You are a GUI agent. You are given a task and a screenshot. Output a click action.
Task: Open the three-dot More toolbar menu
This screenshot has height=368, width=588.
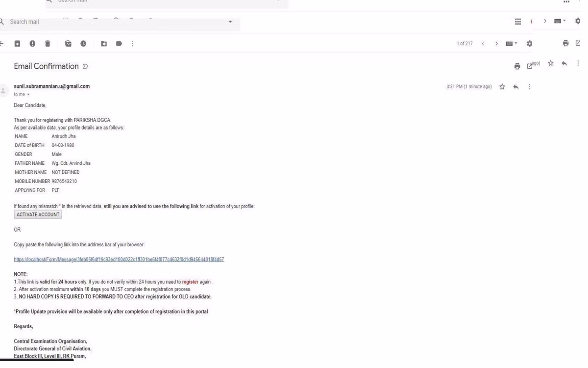click(x=133, y=44)
